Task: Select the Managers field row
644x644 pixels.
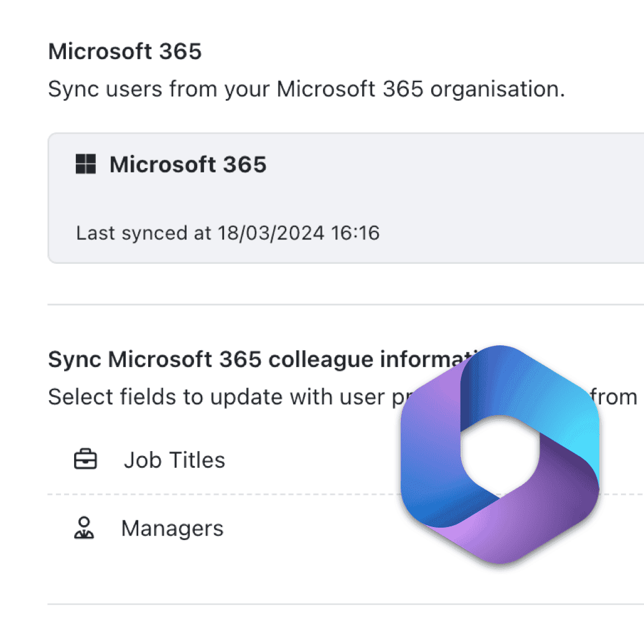Action: coord(346,528)
